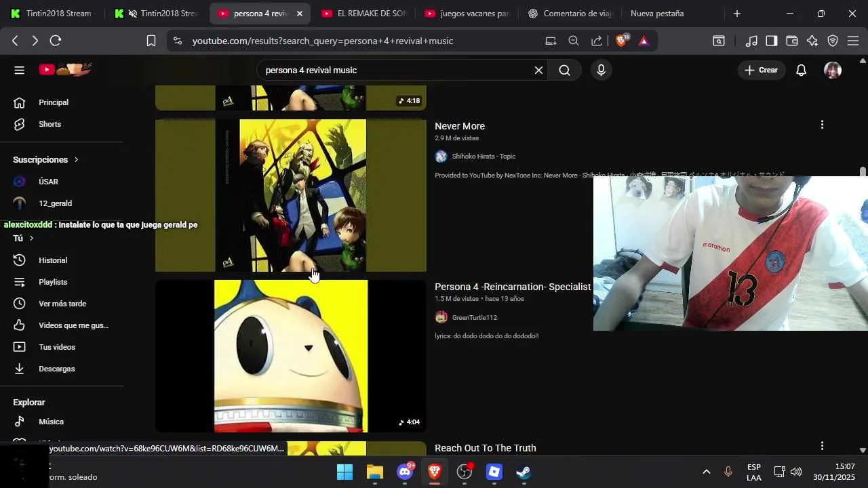Open Steam from the taskbar
868x488 pixels.
524,472
